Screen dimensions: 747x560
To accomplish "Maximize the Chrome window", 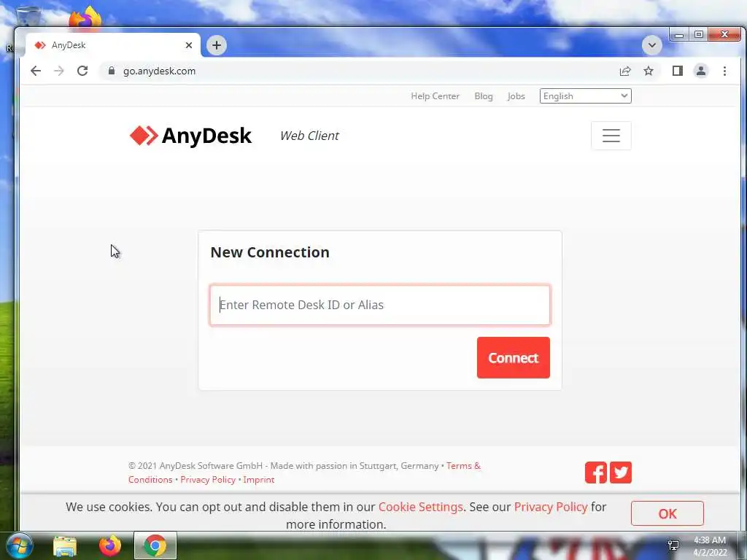I will (x=698, y=35).
